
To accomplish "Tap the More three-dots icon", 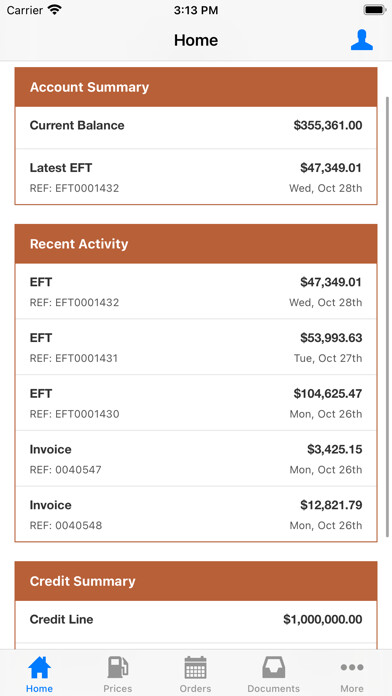I will [352, 667].
